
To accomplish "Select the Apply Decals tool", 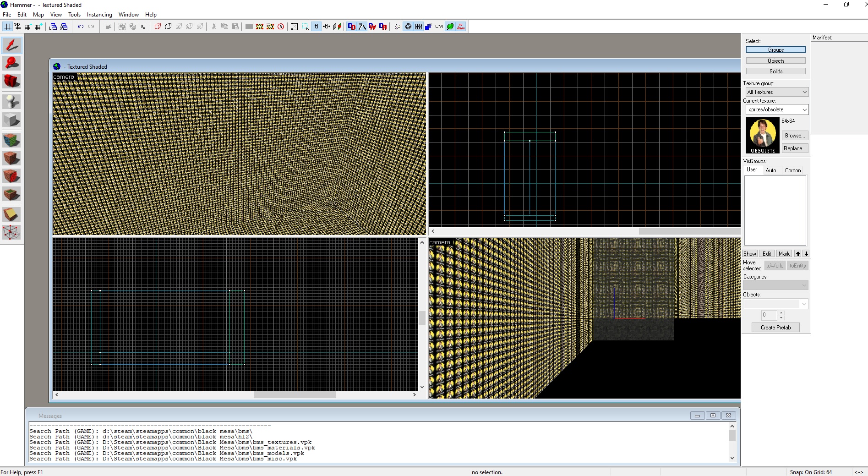I will click(x=11, y=176).
